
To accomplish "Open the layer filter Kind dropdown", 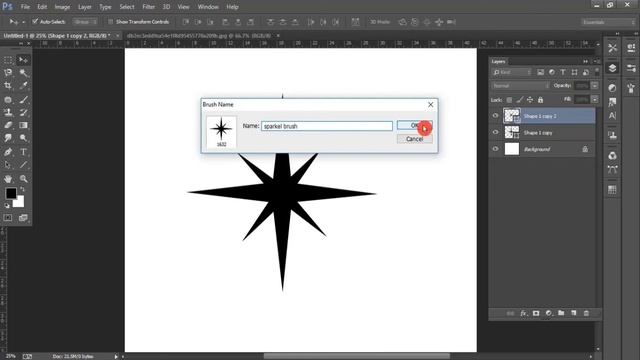I will [512, 72].
